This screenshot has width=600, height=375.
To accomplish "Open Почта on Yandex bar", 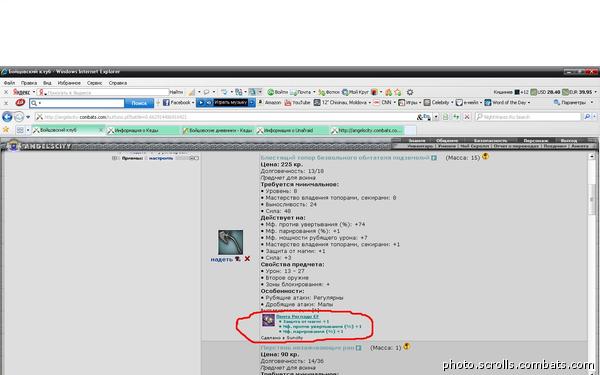I will 302,92.
